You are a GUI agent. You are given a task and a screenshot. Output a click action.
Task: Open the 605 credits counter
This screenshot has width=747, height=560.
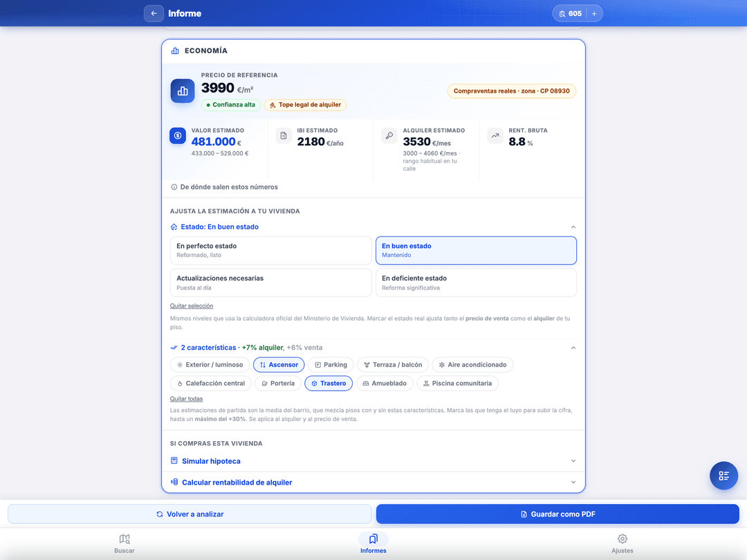(570, 13)
